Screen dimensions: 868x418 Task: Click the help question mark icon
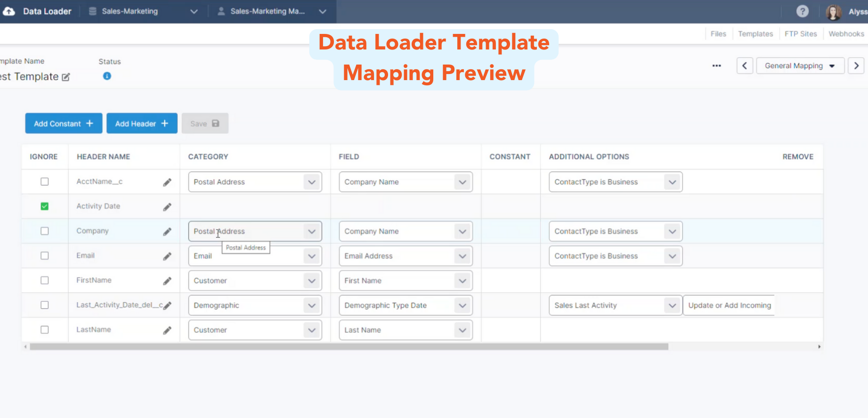pos(802,11)
